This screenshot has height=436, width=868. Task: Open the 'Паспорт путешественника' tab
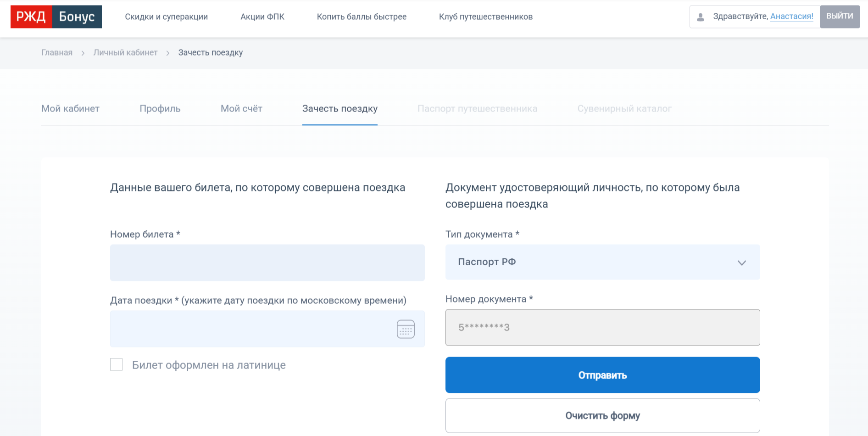pyautogui.click(x=477, y=109)
